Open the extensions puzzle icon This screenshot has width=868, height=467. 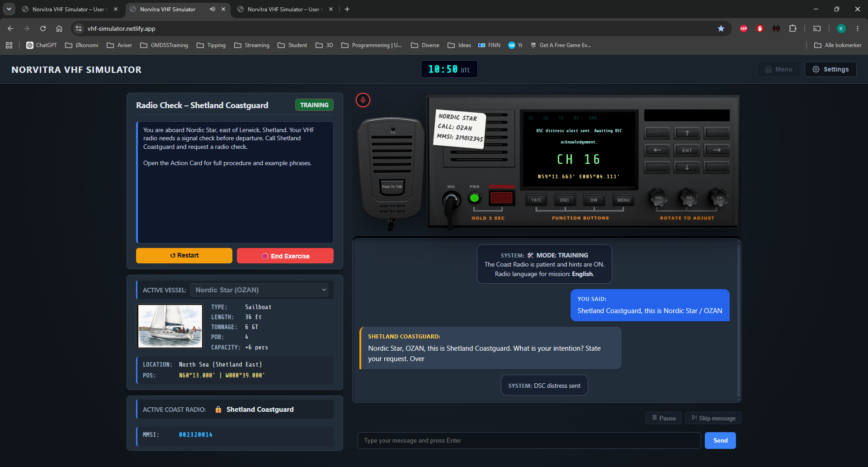[793, 29]
